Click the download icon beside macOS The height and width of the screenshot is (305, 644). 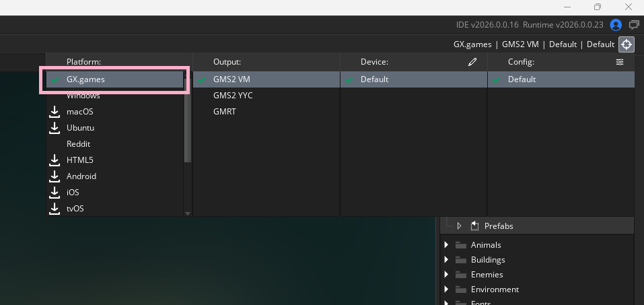point(55,112)
